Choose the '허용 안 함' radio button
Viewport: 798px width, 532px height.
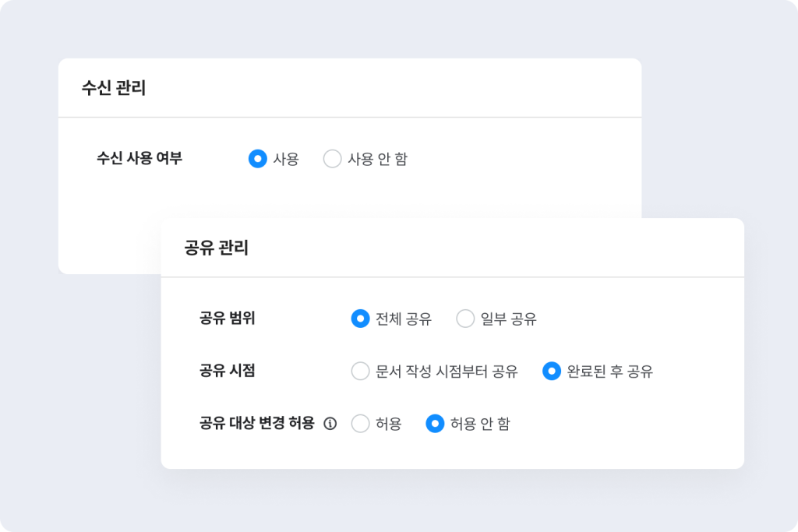pyautogui.click(x=435, y=424)
